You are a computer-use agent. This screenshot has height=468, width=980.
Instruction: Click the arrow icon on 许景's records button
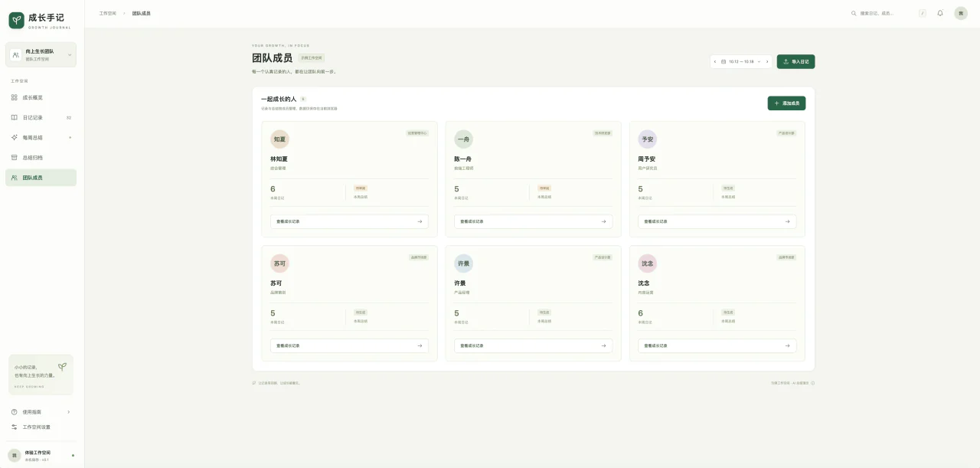coord(603,345)
